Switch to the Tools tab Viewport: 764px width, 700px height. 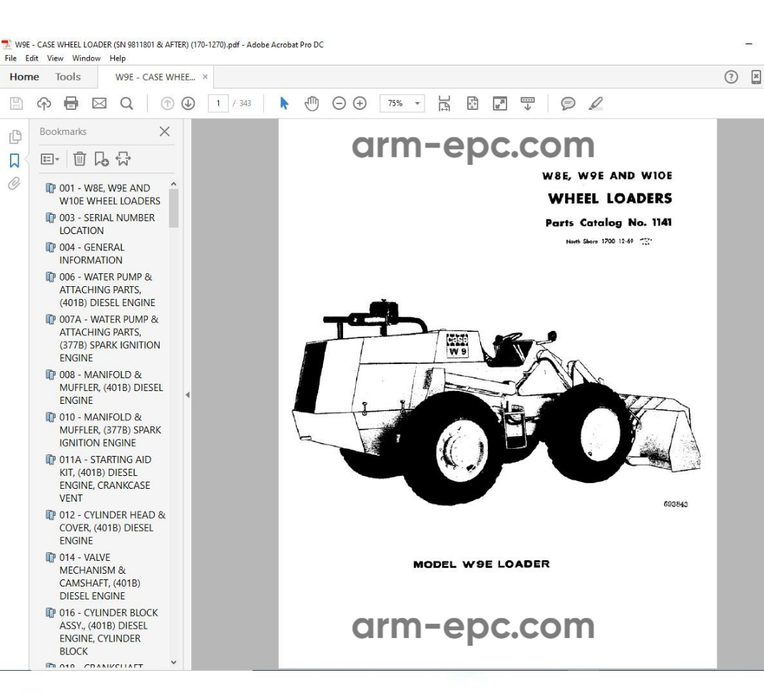(x=68, y=77)
